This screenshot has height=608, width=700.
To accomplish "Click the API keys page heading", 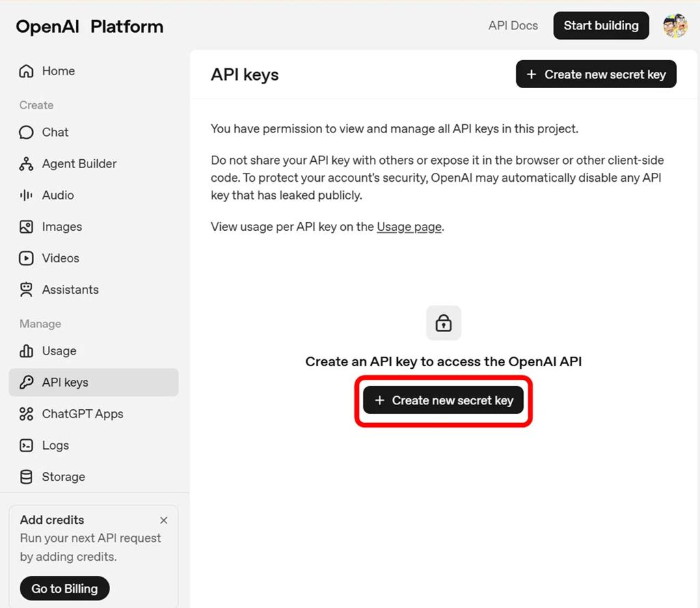I will (245, 75).
